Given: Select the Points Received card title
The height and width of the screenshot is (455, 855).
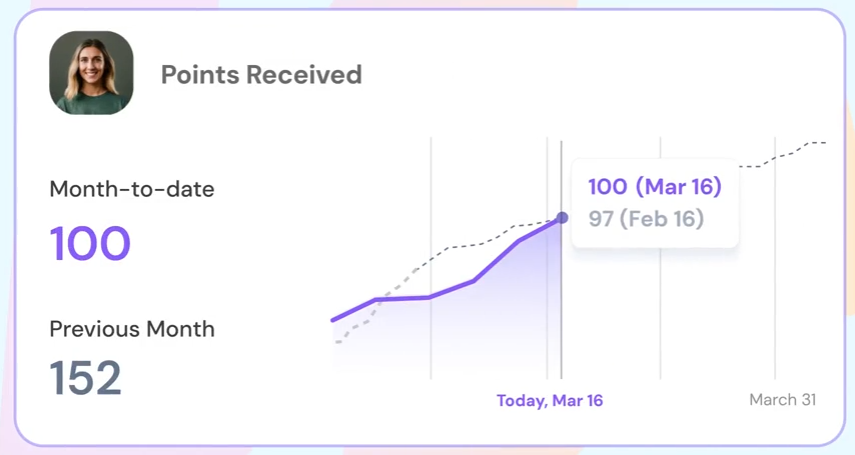Looking at the screenshot, I should pyautogui.click(x=261, y=74).
